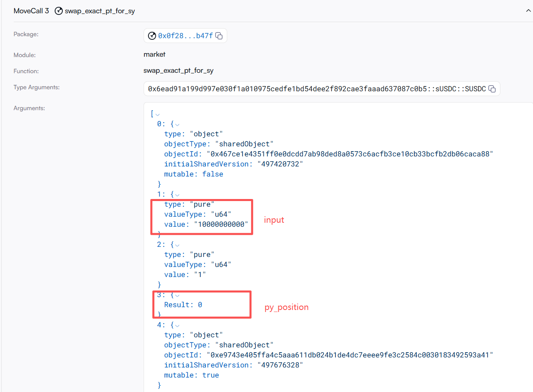Click the "Result: 0" line
The width and height of the screenshot is (533, 392).
click(183, 305)
